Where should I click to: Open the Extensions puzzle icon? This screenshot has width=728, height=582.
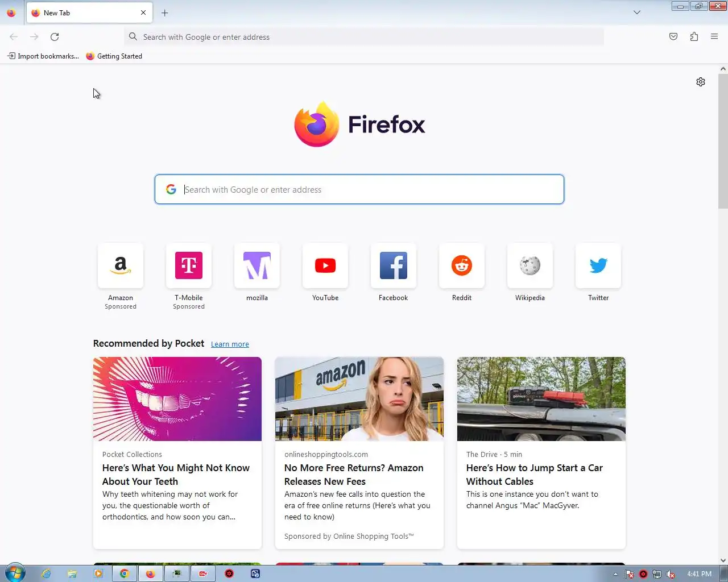click(694, 37)
